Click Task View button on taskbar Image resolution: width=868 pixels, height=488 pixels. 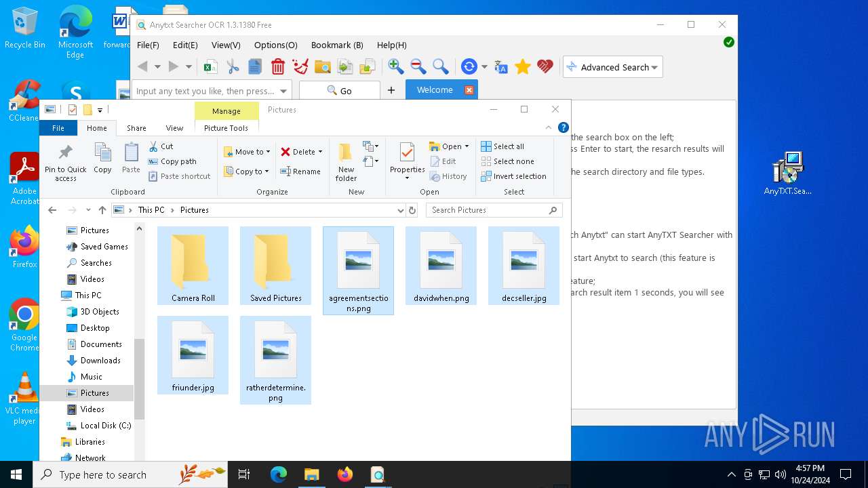[x=245, y=474]
